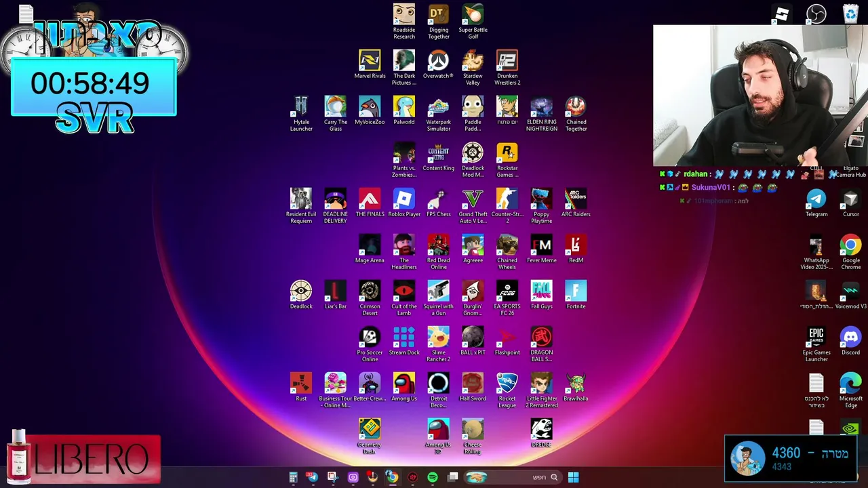Select the Geometry Dash icon
Image resolution: width=868 pixels, height=488 pixels.
coord(370,436)
